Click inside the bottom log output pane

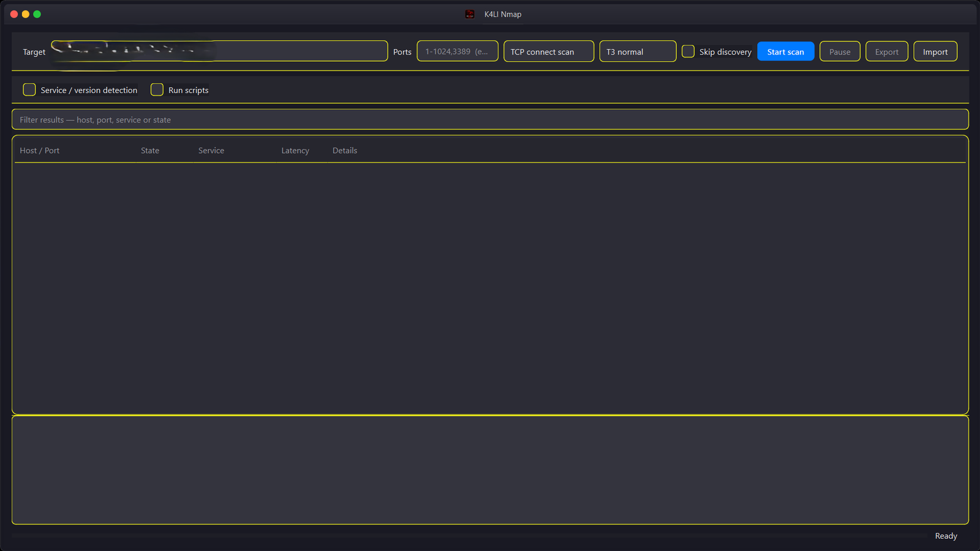pyautogui.click(x=490, y=470)
